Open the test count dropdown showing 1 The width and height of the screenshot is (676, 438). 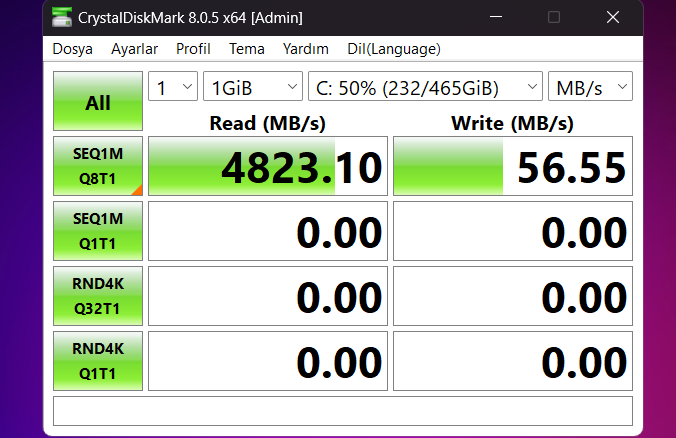pyautogui.click(x=173, y=86)
